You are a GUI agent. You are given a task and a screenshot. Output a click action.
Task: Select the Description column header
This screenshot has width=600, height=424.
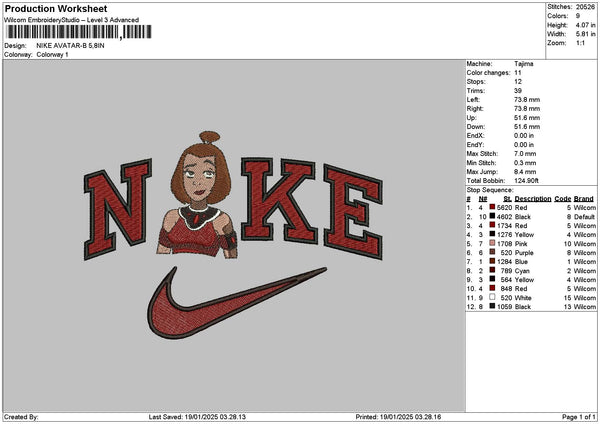coord(533,199)
